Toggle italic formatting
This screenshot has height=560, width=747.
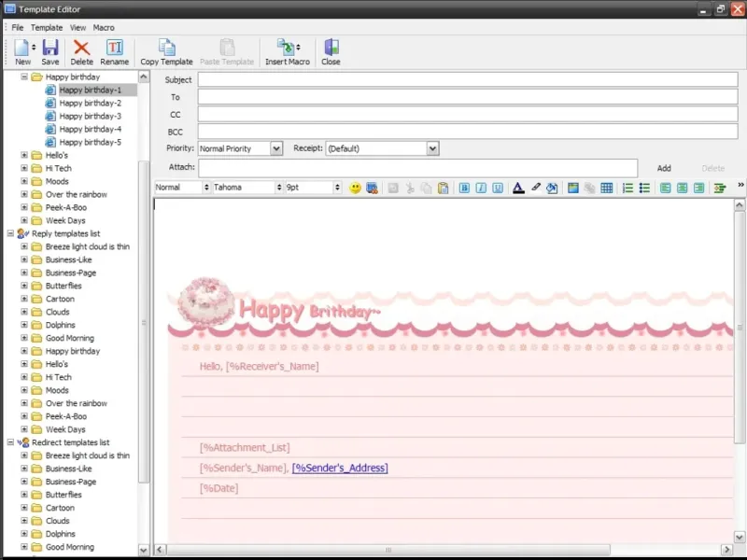pyautogui.click(x=481, y=188)
